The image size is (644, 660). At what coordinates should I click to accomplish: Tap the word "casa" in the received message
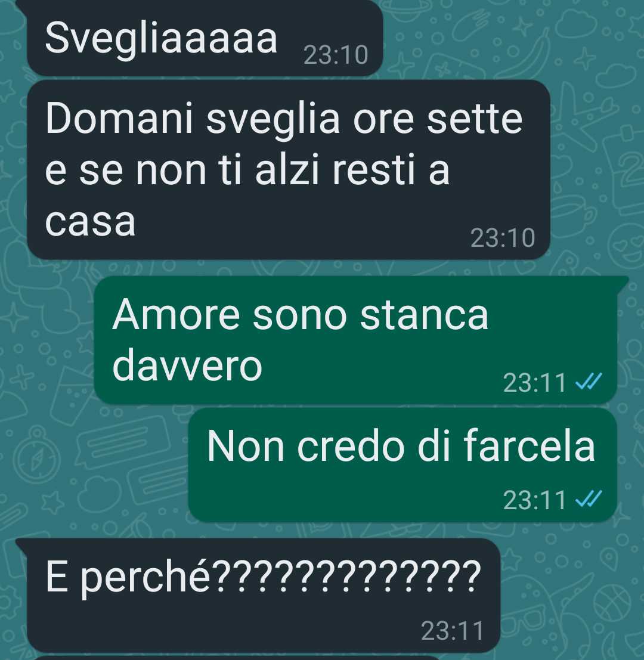[90, 222]
